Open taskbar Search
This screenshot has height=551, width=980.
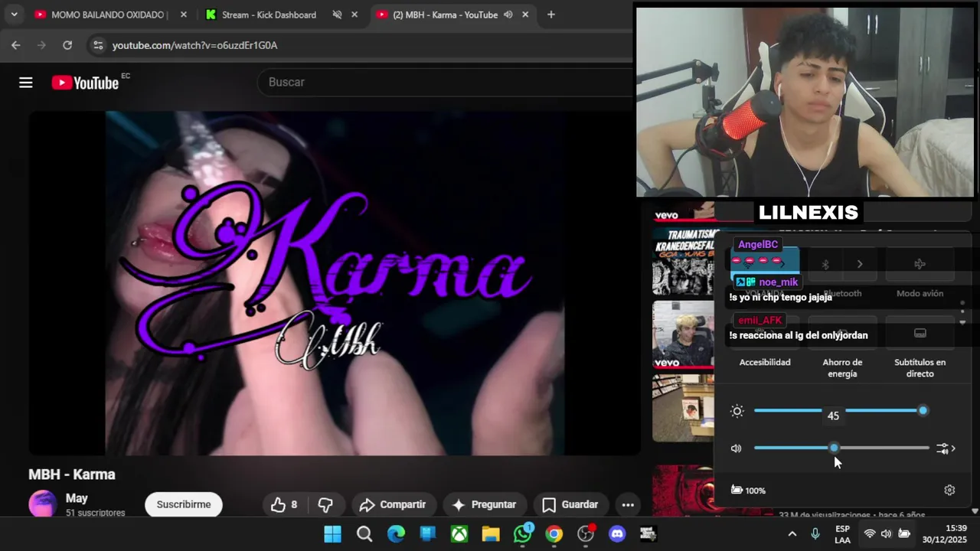tap(364, 534)
